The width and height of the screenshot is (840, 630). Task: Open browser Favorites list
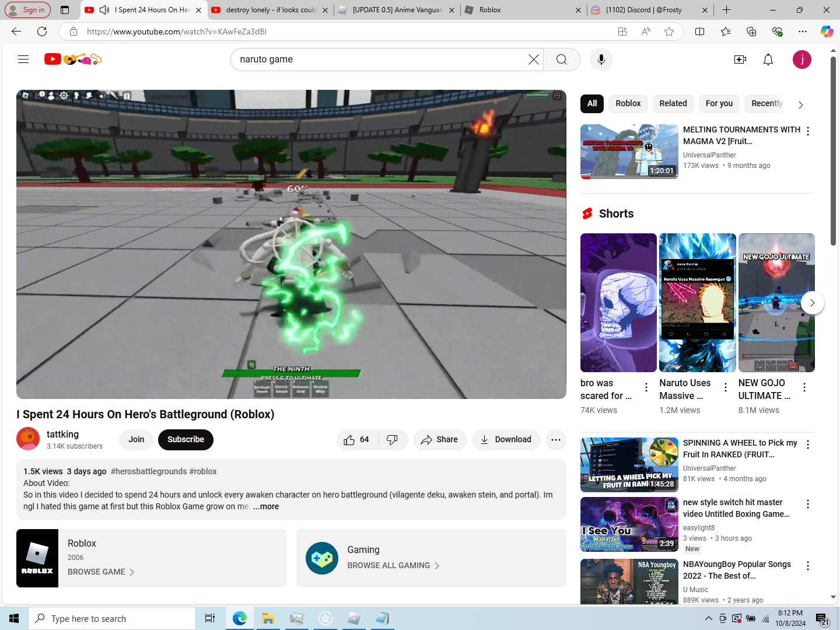tap(726, 32)
